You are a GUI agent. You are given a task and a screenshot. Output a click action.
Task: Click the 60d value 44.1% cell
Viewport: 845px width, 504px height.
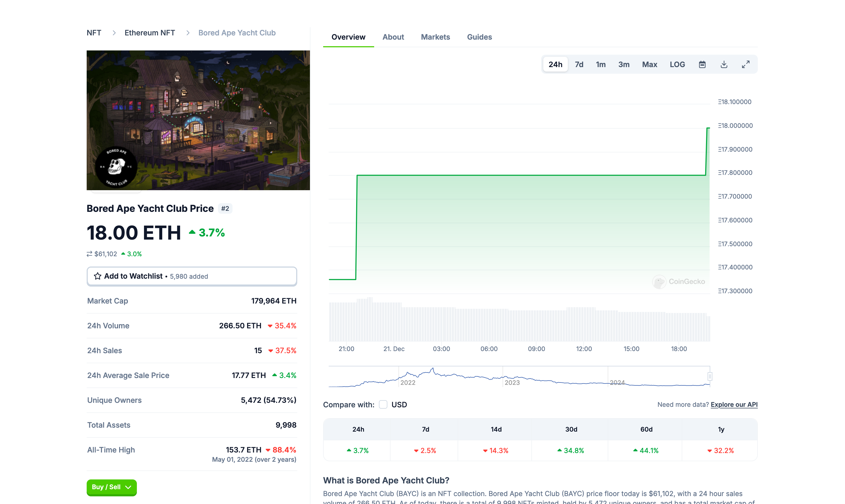tap(646, 451)
